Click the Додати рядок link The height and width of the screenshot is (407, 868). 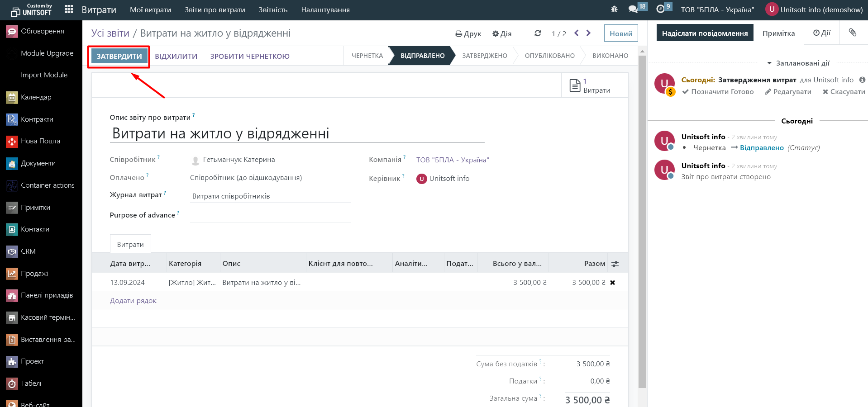pyautogui.click(x=133, y=301)
